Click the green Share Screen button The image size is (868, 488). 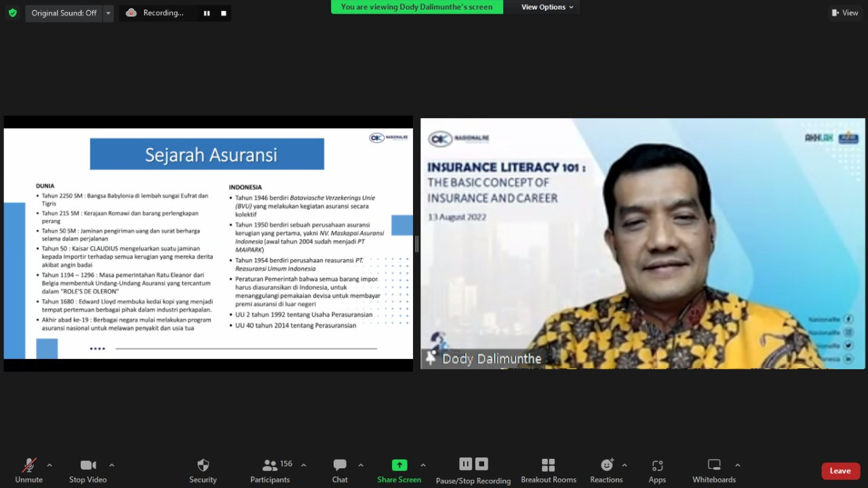click(399, 470)
